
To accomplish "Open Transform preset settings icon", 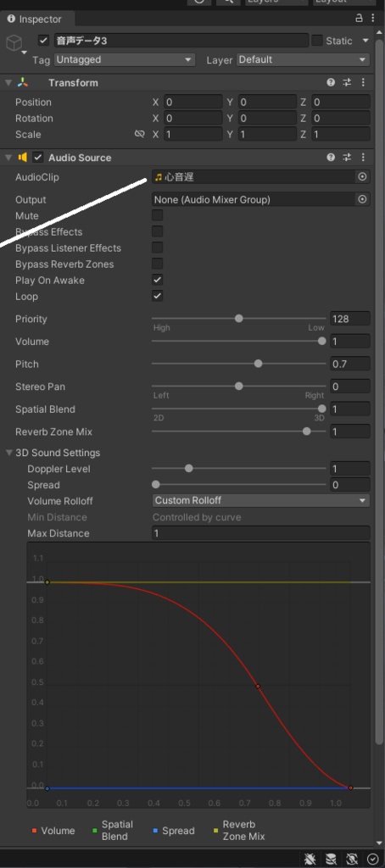I will coord(347,82).
